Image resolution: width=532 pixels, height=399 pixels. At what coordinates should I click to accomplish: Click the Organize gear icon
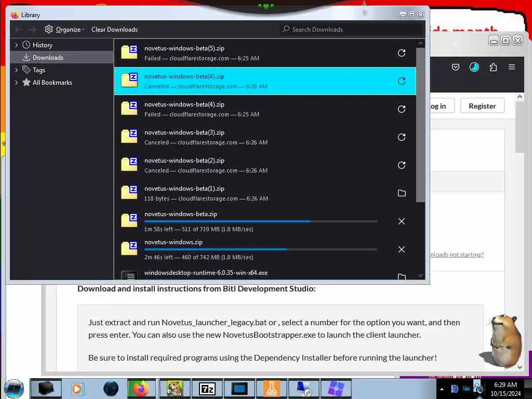coord(49,29)
